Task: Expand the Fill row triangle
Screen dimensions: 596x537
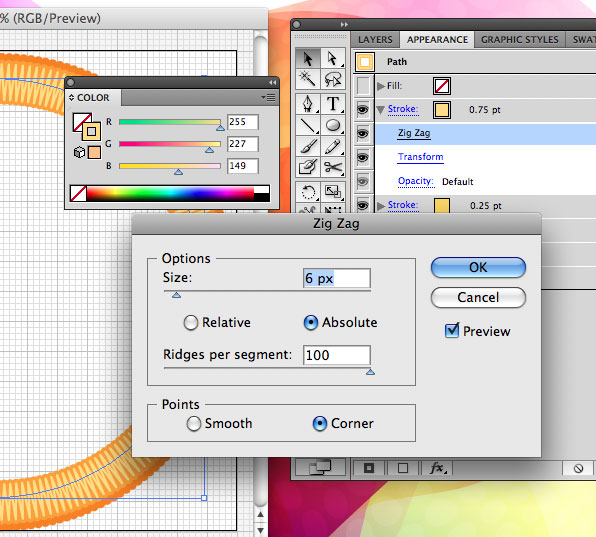Action: pos(380,86)
